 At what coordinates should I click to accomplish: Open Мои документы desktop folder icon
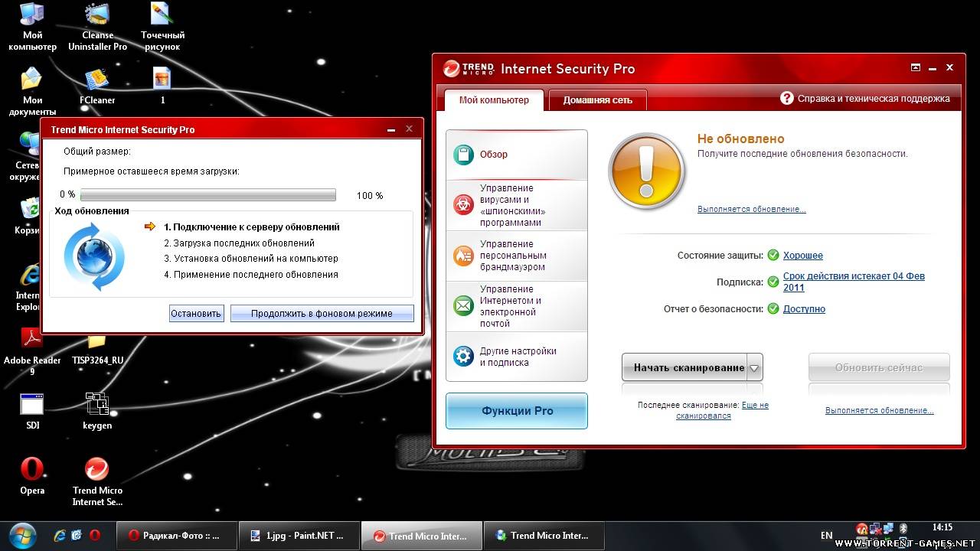32,91
